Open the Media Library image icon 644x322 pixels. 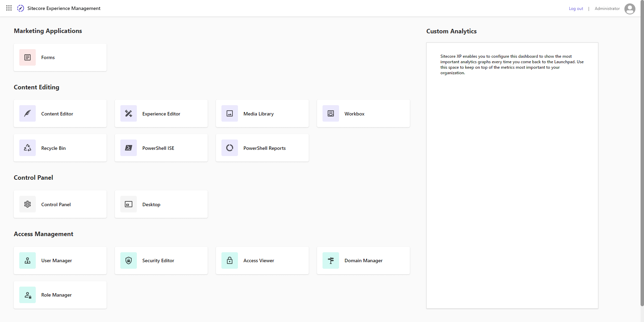pos(230,113)
